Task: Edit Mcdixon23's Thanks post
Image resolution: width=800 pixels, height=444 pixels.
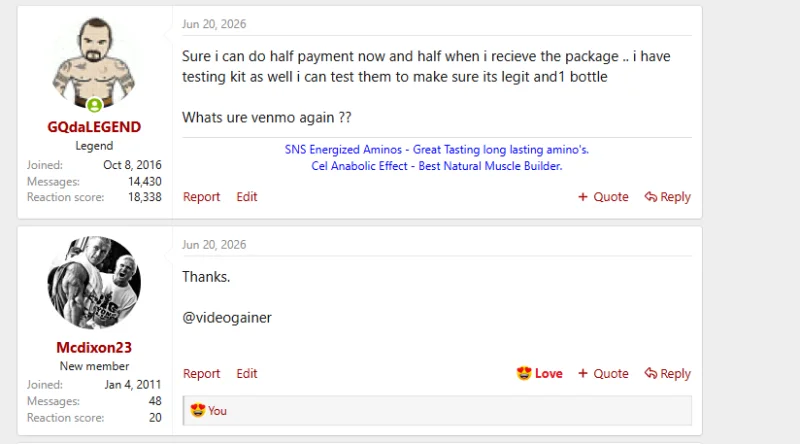Action: (247, 374)
